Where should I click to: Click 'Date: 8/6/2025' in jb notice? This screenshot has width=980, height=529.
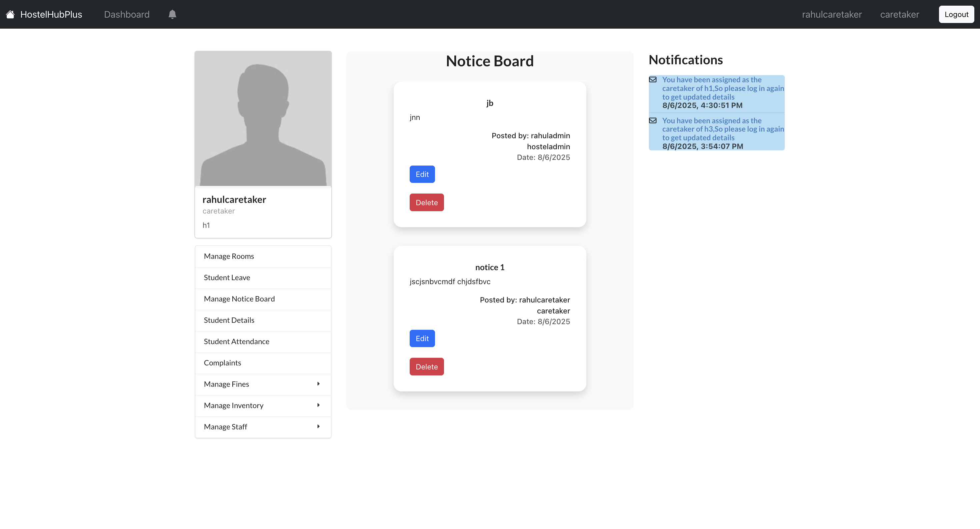click(x=543, y=158)
